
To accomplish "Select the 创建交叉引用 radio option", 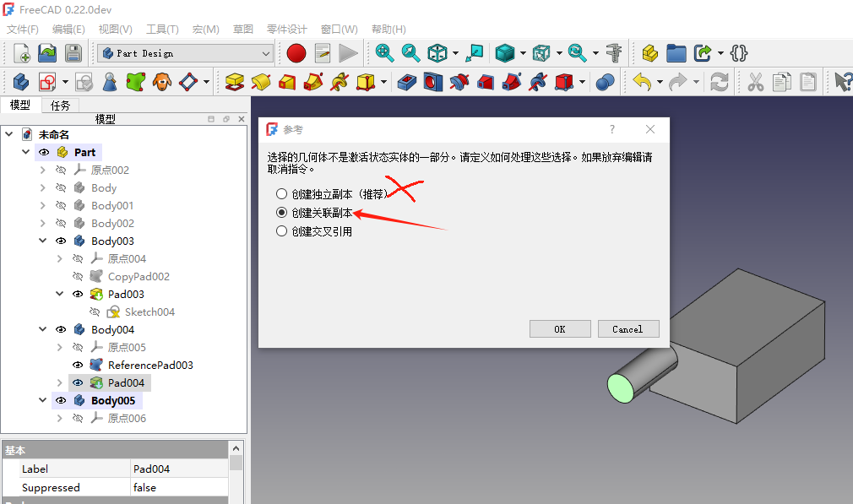I will [282, 231].
